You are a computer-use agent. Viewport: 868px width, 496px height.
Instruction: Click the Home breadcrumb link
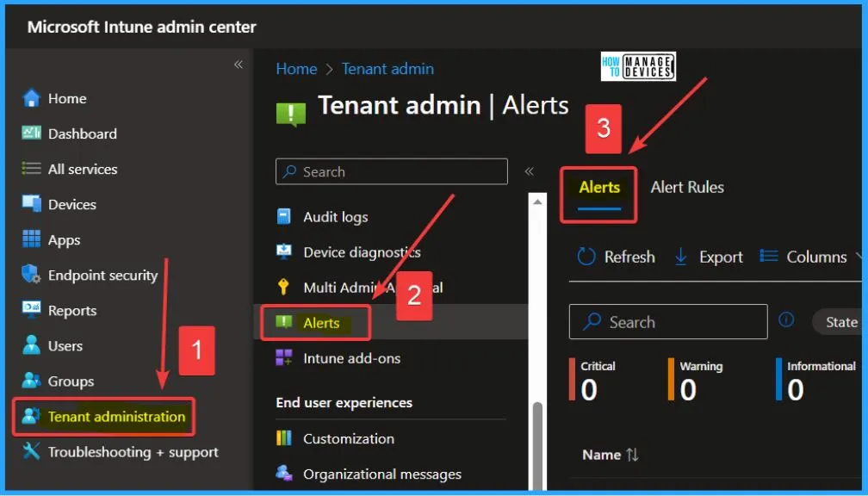point(297,69)
